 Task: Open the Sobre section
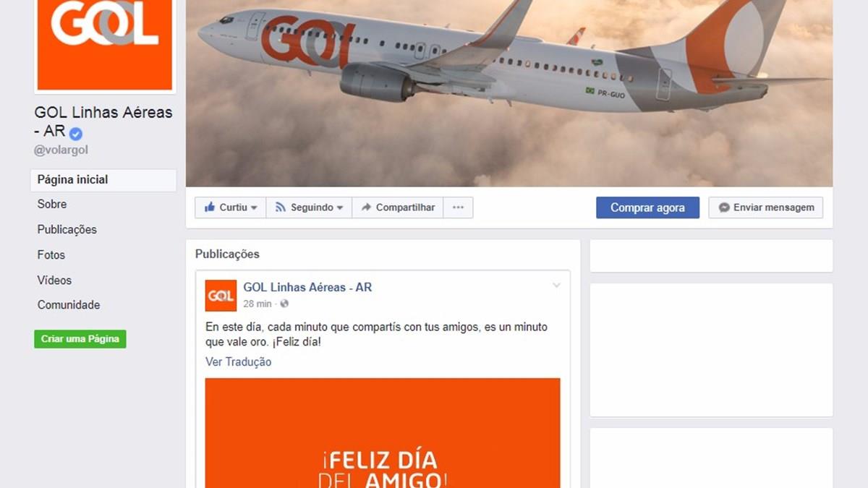click(x=52, y=205)
